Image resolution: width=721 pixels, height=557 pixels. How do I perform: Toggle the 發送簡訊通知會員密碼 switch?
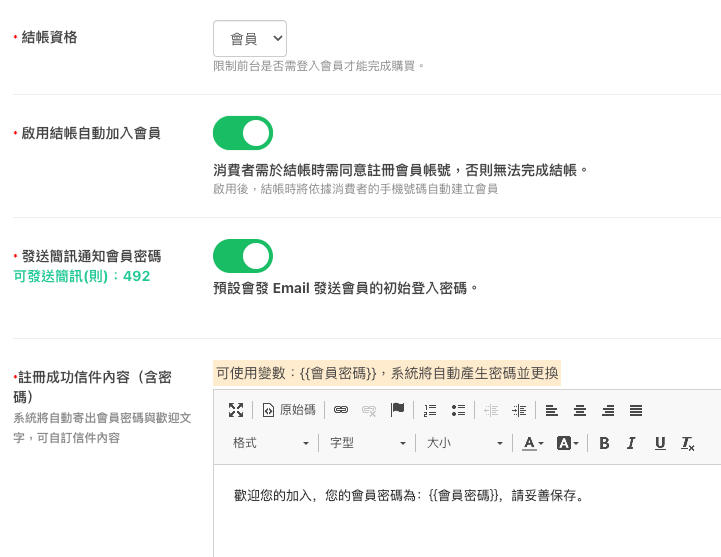(x=243, y=256)
